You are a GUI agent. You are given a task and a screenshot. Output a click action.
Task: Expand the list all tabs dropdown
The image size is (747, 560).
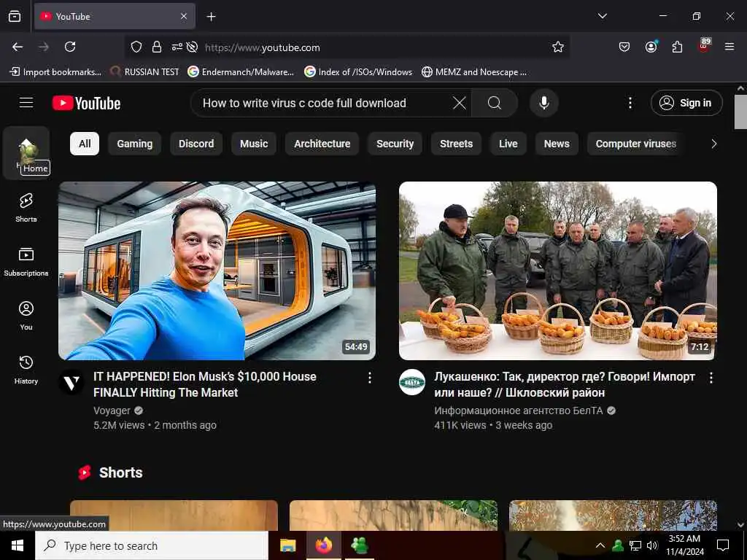pos(602,16)
